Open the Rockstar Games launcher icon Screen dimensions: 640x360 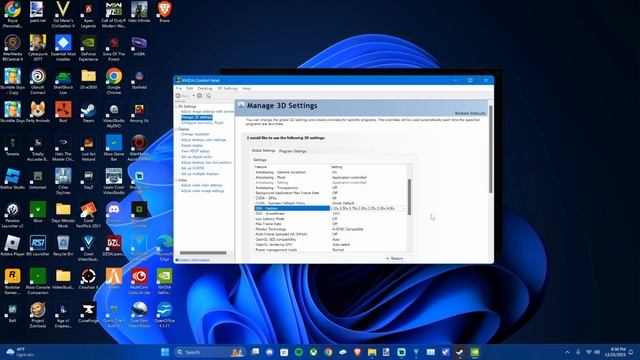pos(12,282)
